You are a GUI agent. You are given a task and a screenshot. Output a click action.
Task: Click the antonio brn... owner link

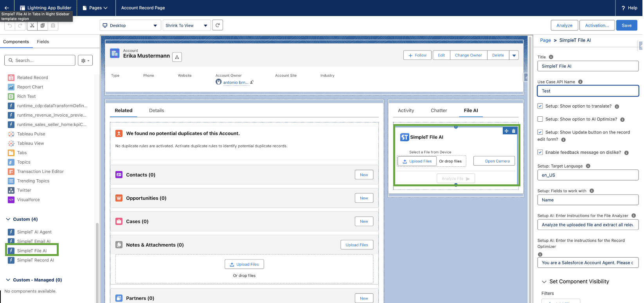tap(236, 83)
